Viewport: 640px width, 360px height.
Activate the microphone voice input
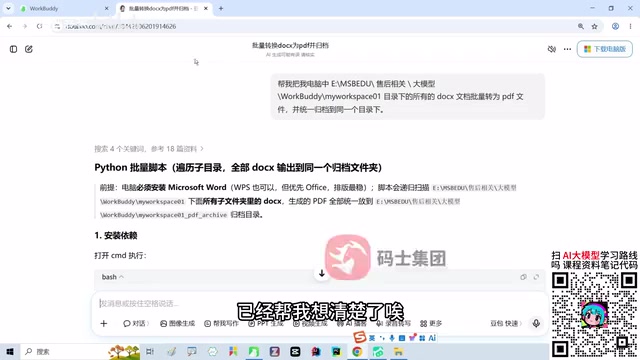(x=536, y=323)
